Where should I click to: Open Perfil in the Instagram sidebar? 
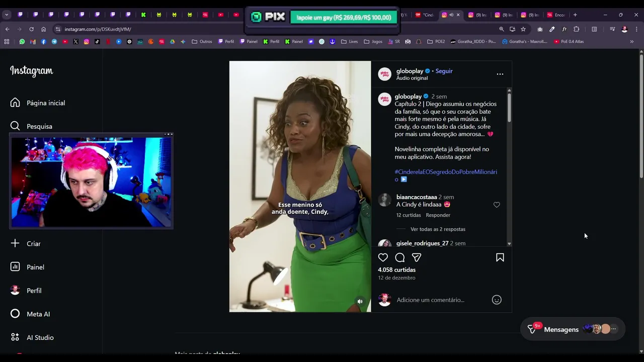[x=27, y=291]
